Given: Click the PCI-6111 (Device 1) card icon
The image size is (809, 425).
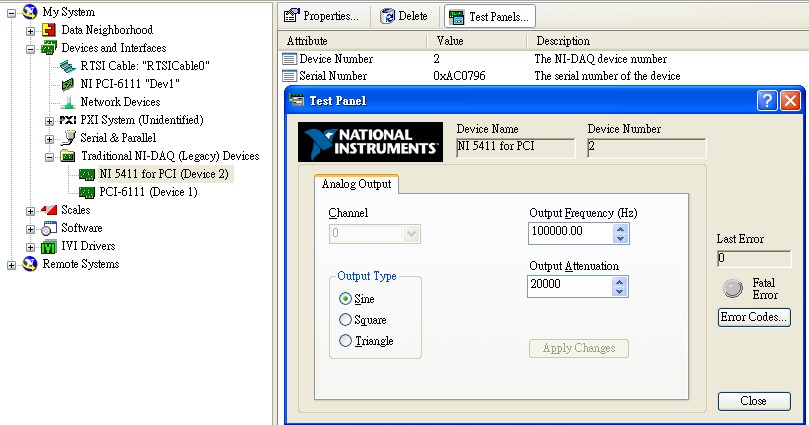Looking at the screenshot, I should tap(87, 192).
